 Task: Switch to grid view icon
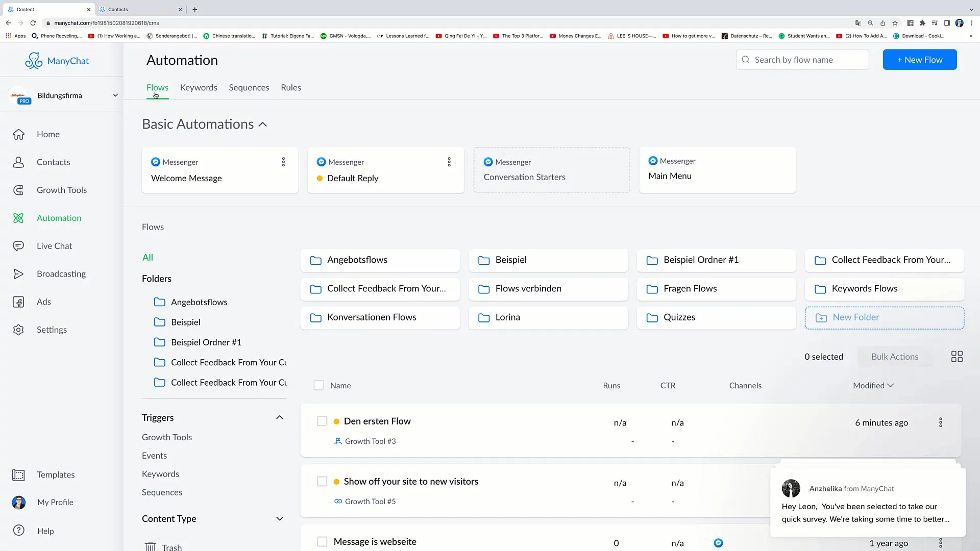[x=957, y=357]
